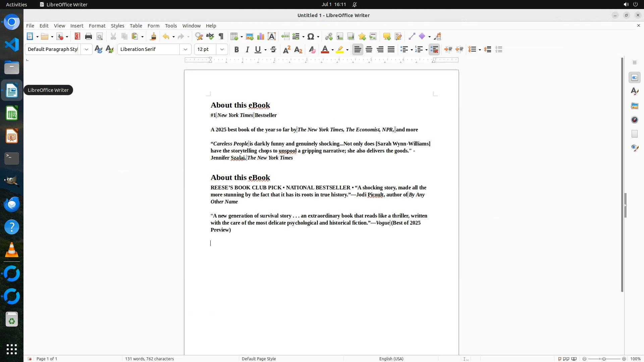The height and width of the screenshot is (362, 644).
Task: Open the Format menu
Action: coord(97,26)
